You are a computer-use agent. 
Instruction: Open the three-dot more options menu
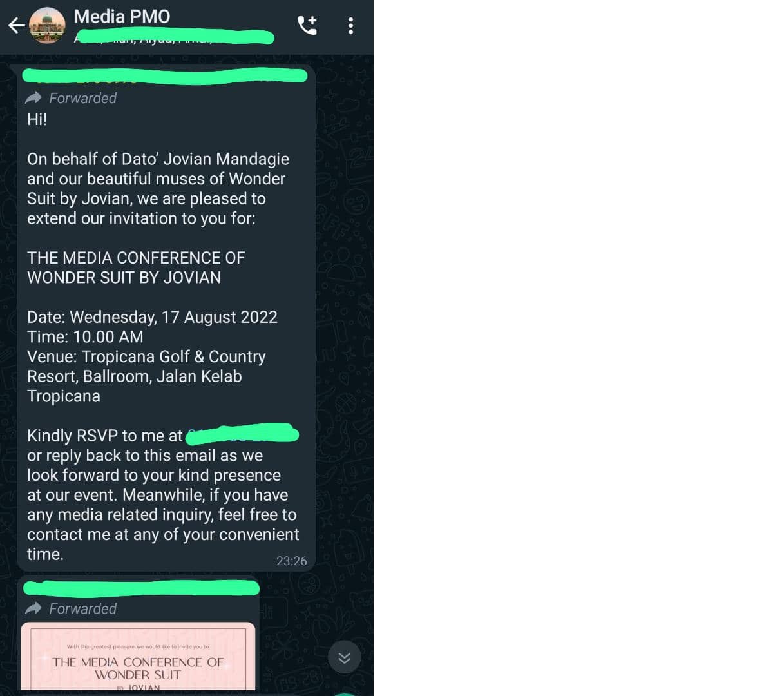[350, 26]
